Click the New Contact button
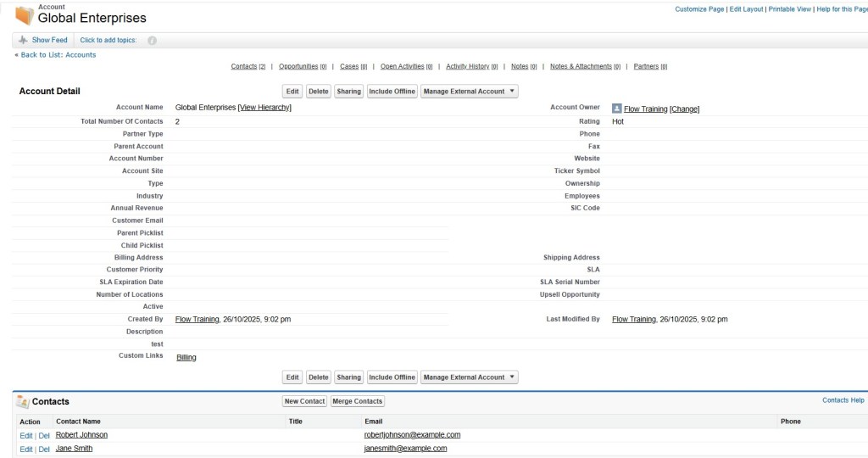Screen dimensions: 868x458 (x=304, y=401)
